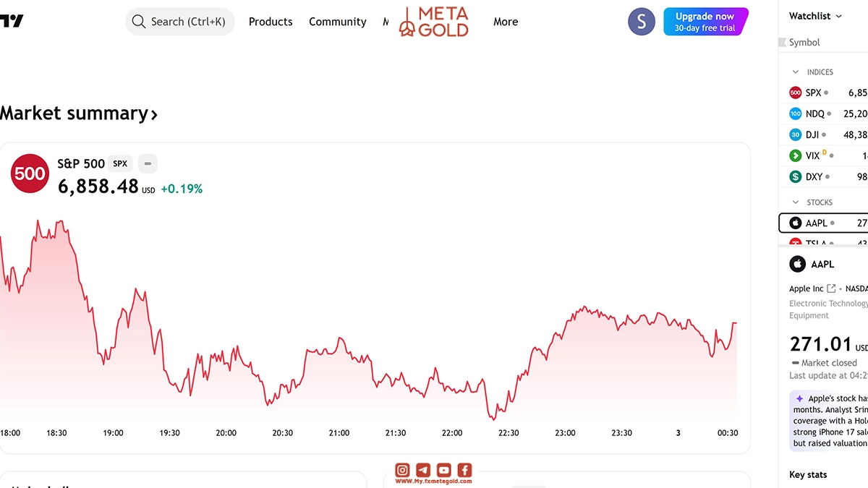Click the 18:30 time axis label
The width and height of the screenshot is (868, 488).
[56, 433]
